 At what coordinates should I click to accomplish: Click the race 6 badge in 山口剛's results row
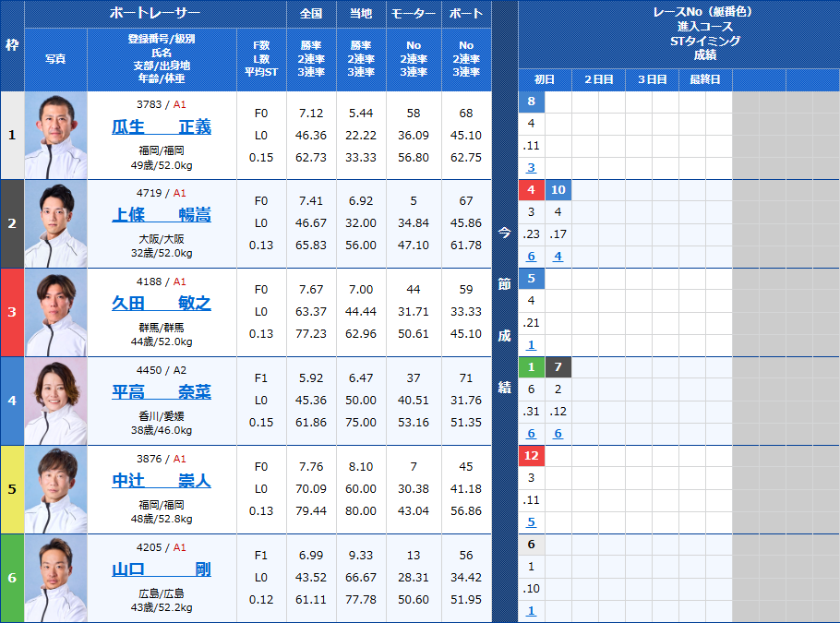(x=531, y=545)
